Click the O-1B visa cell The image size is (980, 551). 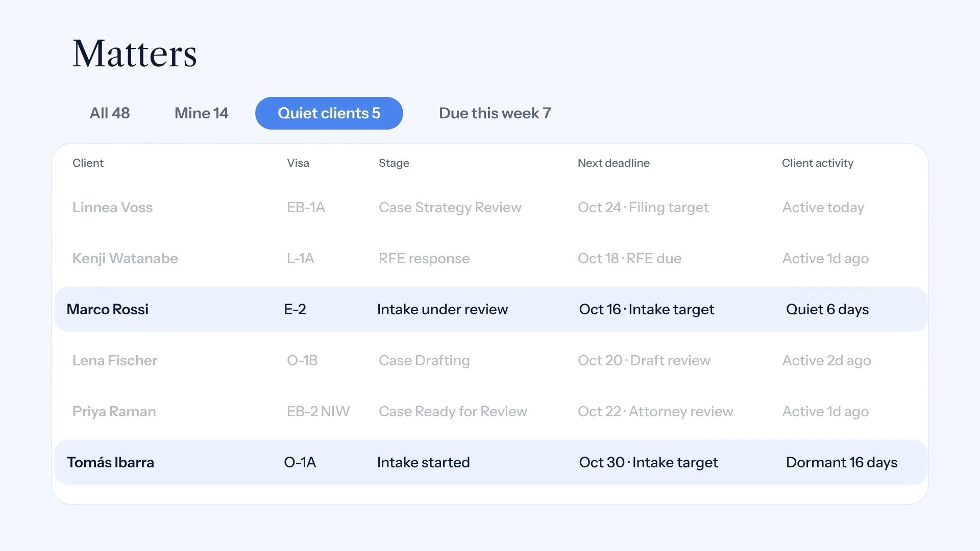point(302,361)
